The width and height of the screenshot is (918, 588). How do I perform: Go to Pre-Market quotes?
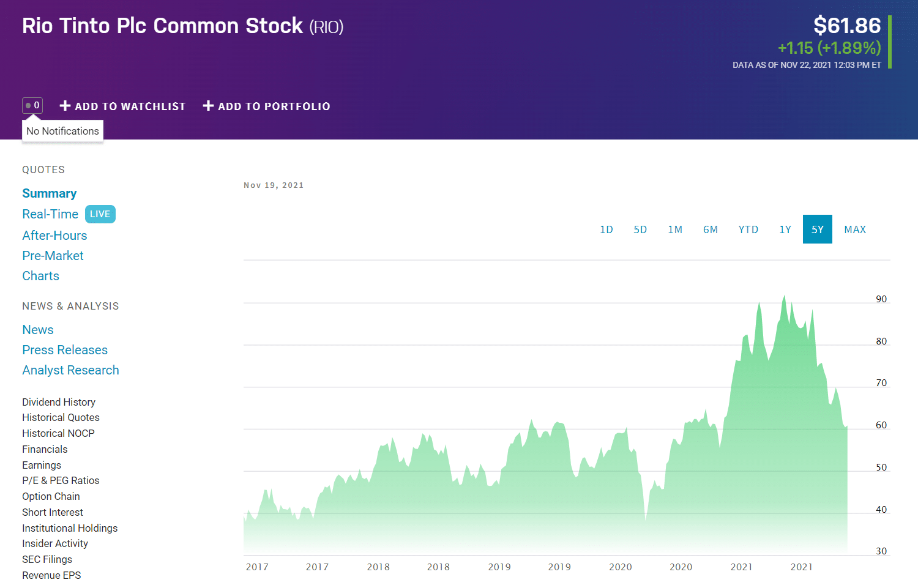tap(53, 256)
